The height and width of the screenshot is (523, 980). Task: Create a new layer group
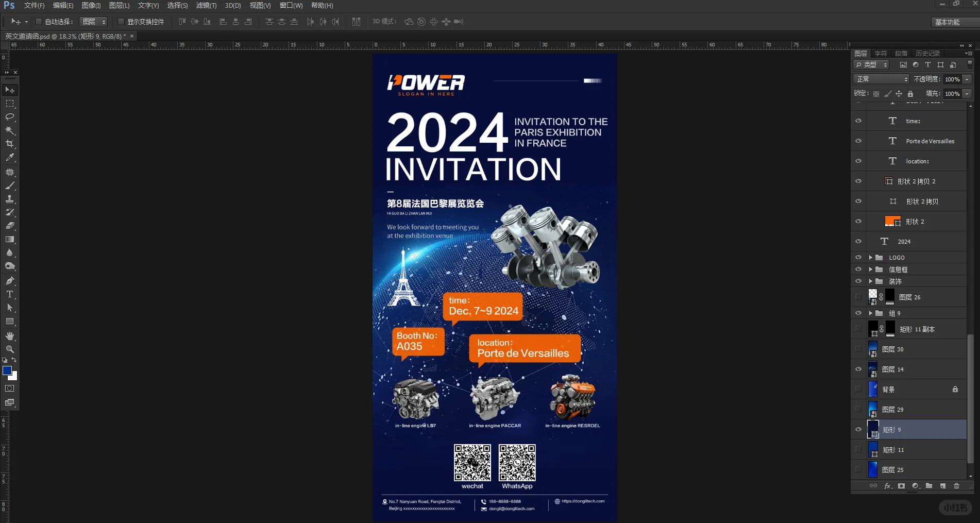tap(929, 486)
